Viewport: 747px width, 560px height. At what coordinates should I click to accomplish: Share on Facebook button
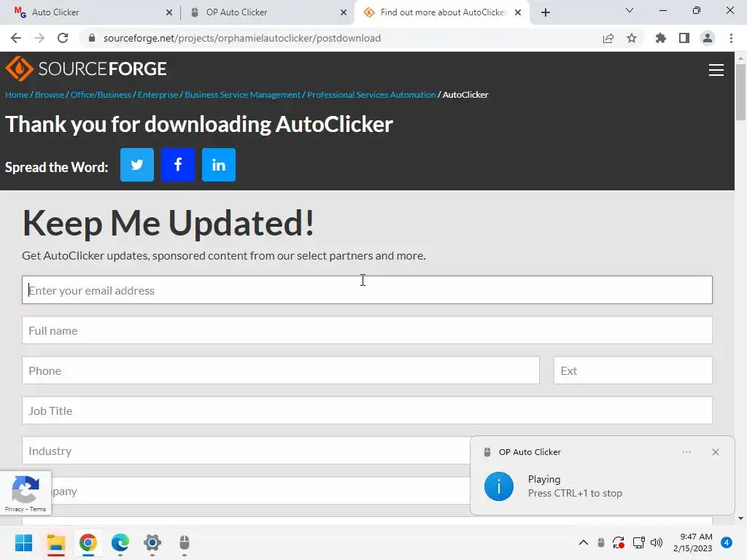[178, 165]
